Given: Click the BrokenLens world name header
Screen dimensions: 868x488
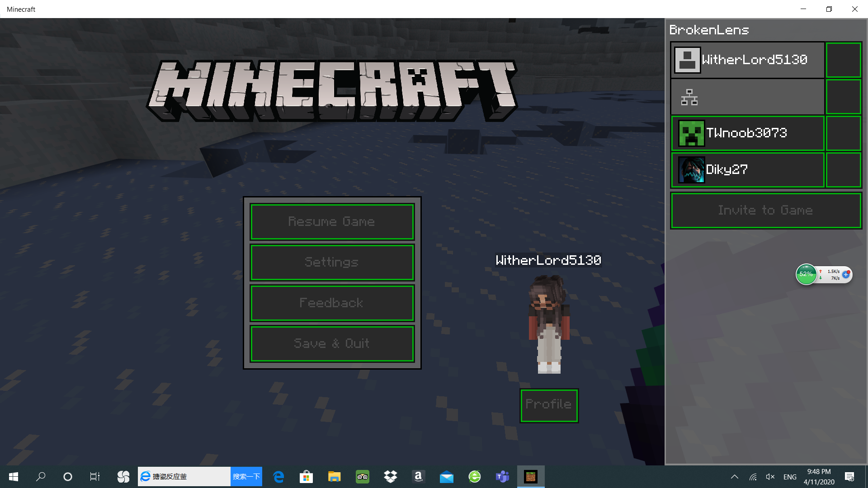Looking at the screenshot, I should pos(709,30).
